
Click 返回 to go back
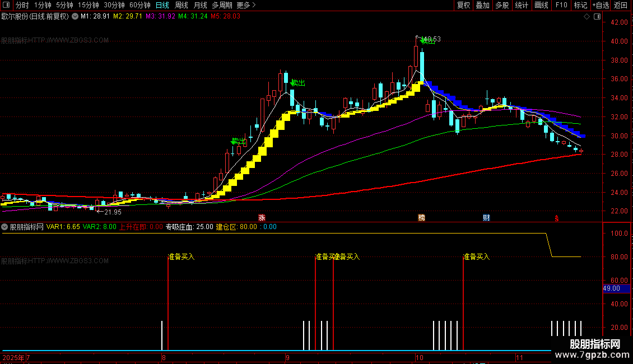point(621,5)
